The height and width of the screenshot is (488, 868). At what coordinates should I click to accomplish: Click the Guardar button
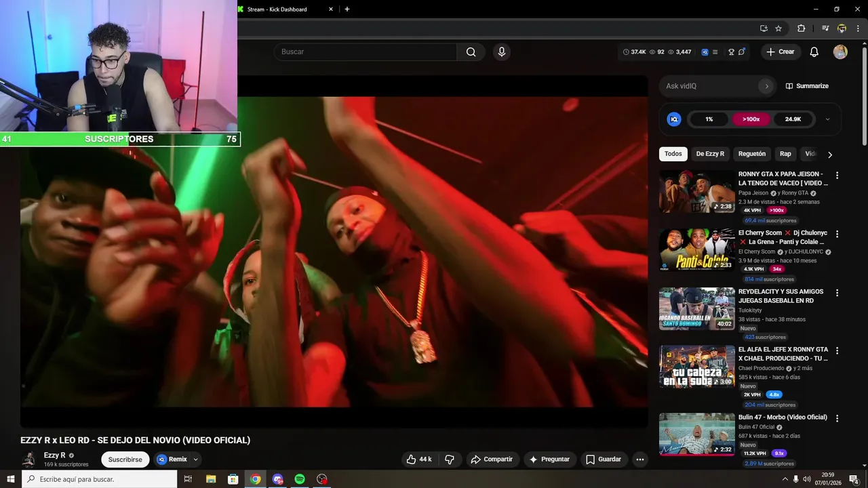pyautogui.click(x=604, y=460)
